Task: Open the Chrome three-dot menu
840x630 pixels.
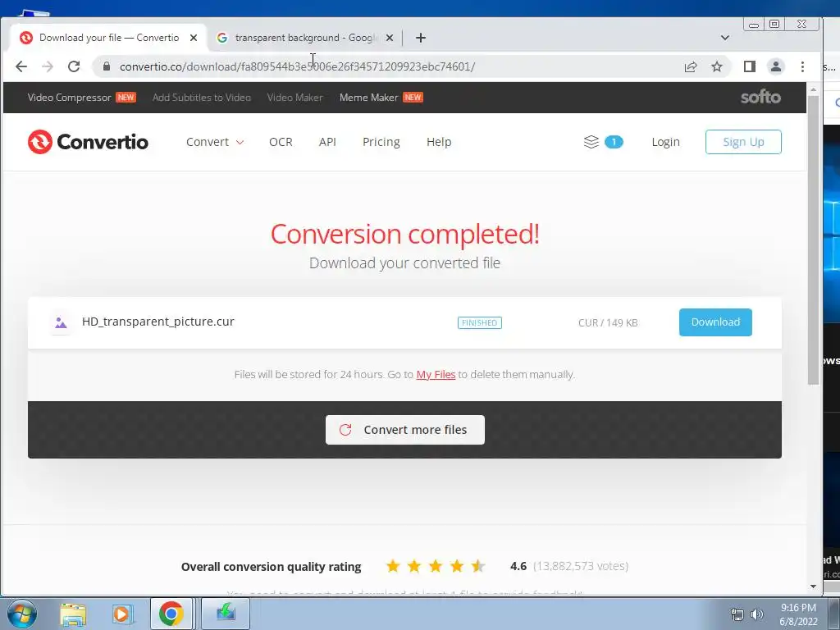Action: tap(802, 66)
